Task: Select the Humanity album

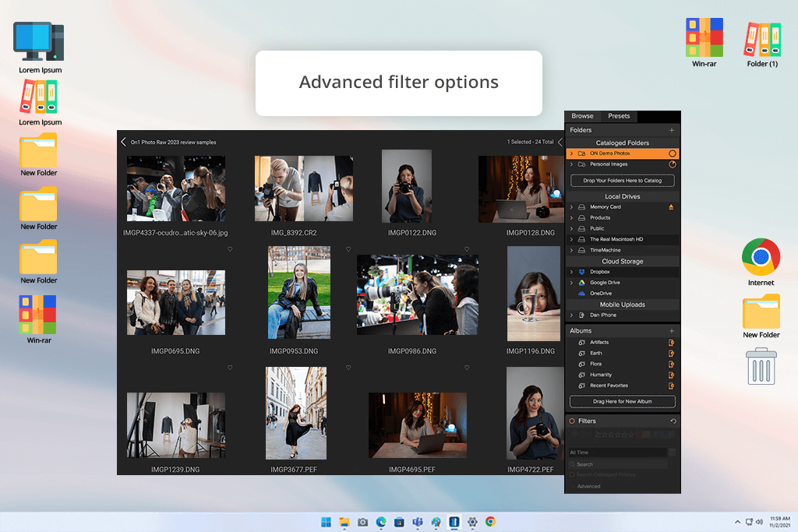Action: 601,375
